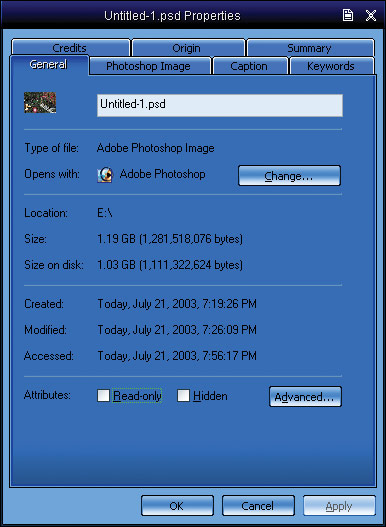Click the document icon in title bar
386x527 pixels.
coord(348,15)
